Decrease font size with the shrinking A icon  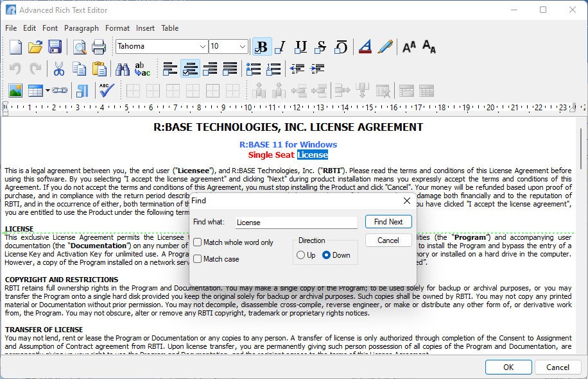[429, 47]
